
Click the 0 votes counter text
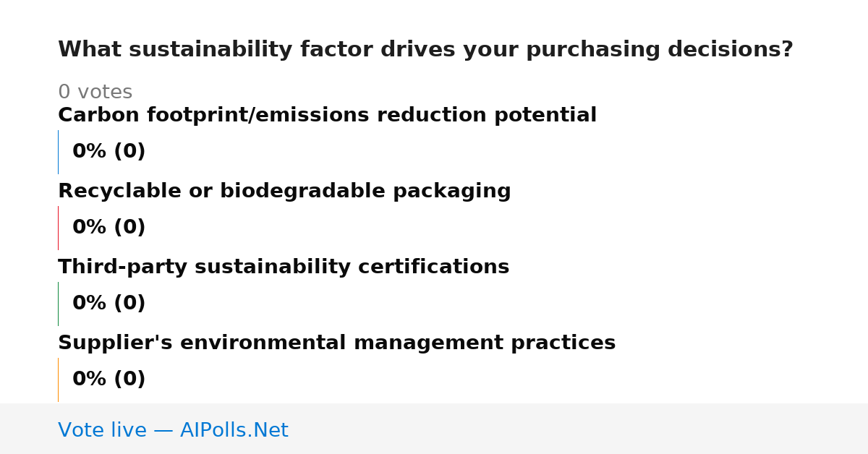pyautogui.click(x=95, y=93)
